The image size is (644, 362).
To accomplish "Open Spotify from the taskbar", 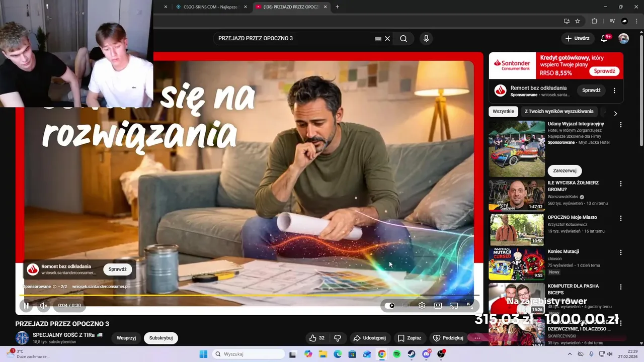I will (396, 354).
